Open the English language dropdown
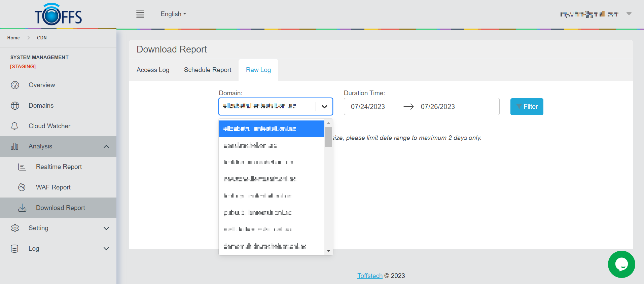Image resolution: width=644 pixels, height=284 pixels. [x=173, y=14]
